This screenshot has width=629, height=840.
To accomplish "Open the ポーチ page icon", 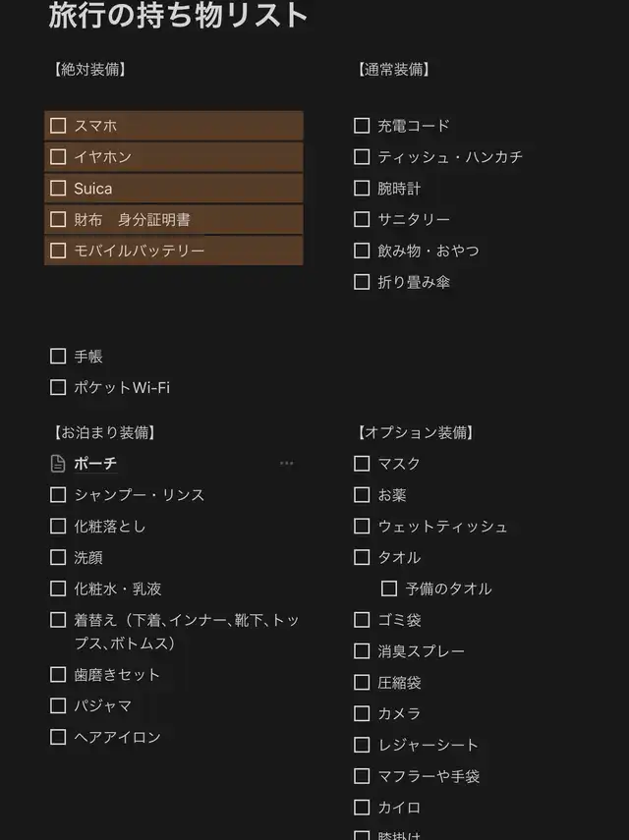I will click(58, 464).
